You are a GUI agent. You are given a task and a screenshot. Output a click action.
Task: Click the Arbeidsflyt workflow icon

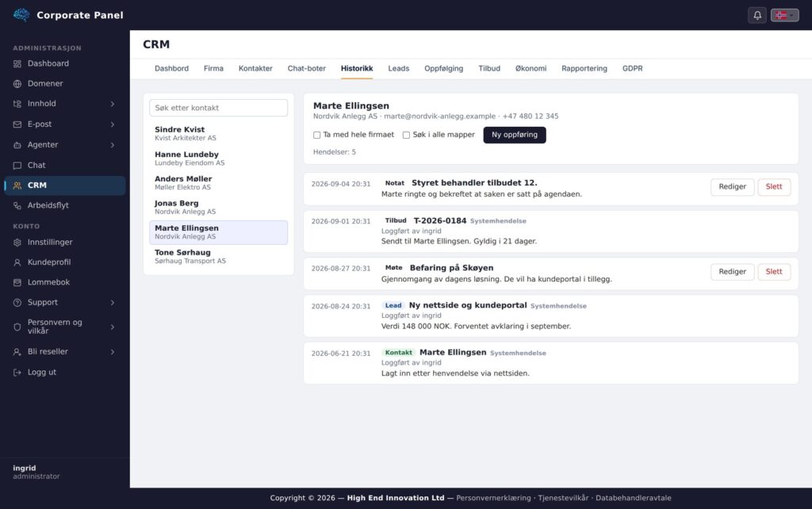coord(17,205)
